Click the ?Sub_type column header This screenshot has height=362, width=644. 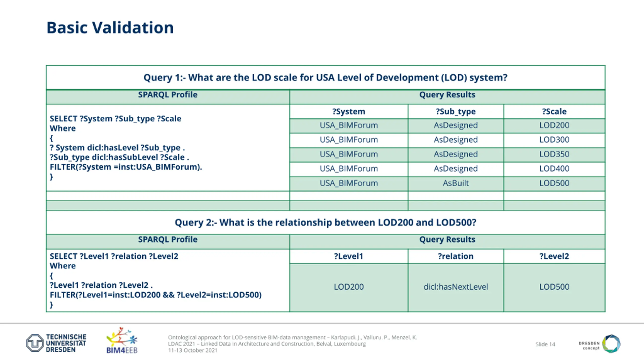[456, 111]
